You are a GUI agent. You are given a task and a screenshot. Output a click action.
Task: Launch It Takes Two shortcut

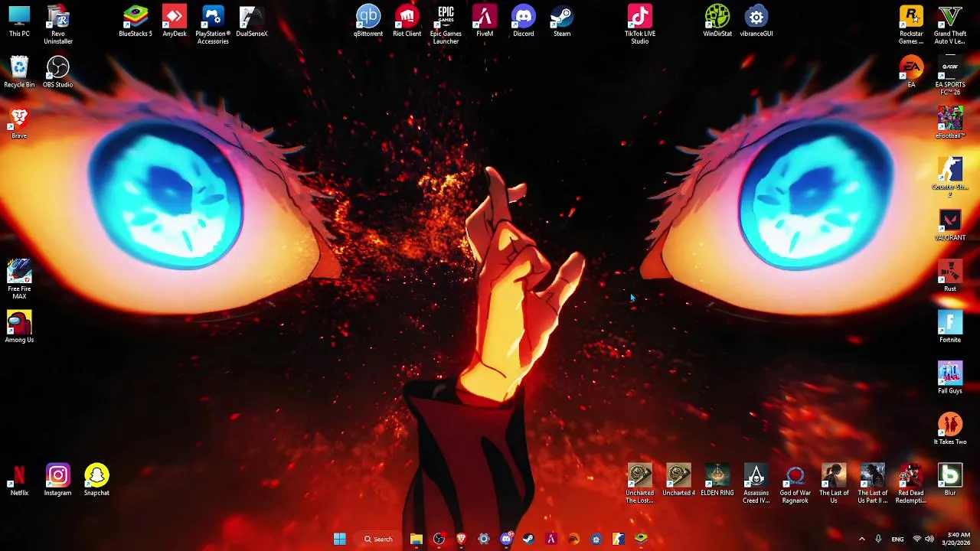(x=950, y=429)
